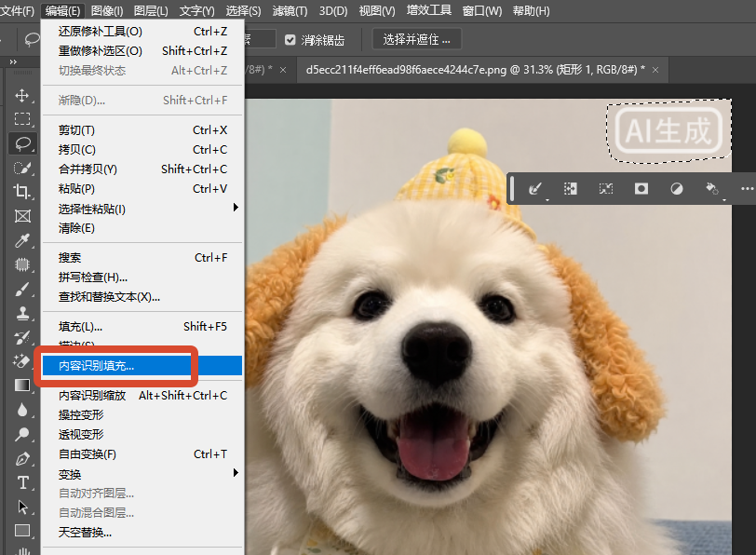Select the Move tool
Image resolution: width=756 pixels, height=555 pixels.
click(x=22, y=96)
